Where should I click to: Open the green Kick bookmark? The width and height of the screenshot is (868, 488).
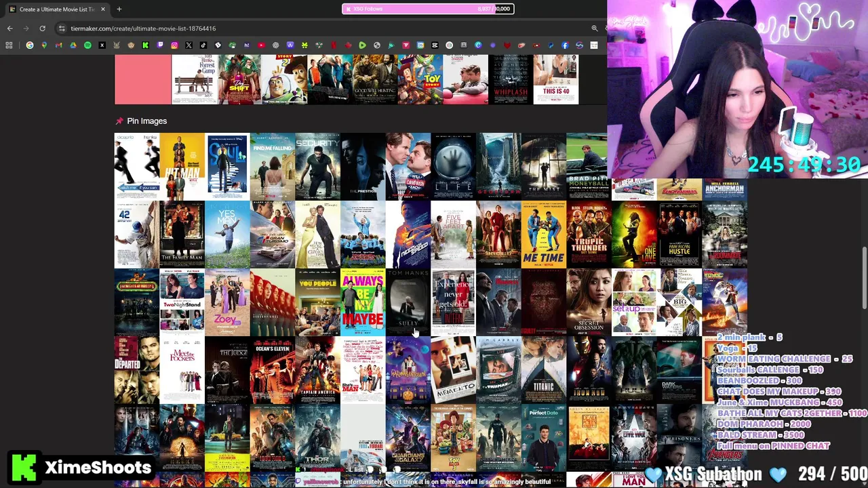coord(145,45)
